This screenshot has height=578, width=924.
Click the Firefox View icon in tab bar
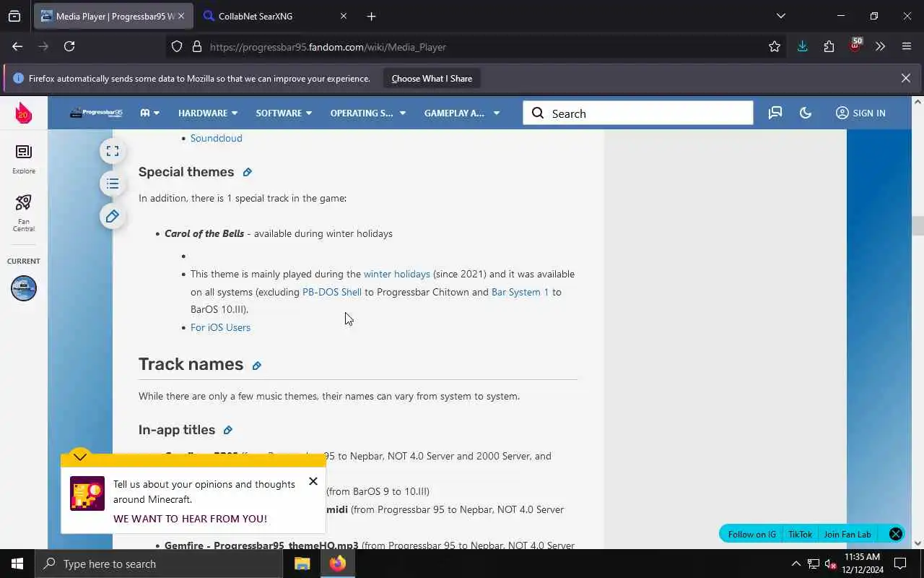point(14,16)
